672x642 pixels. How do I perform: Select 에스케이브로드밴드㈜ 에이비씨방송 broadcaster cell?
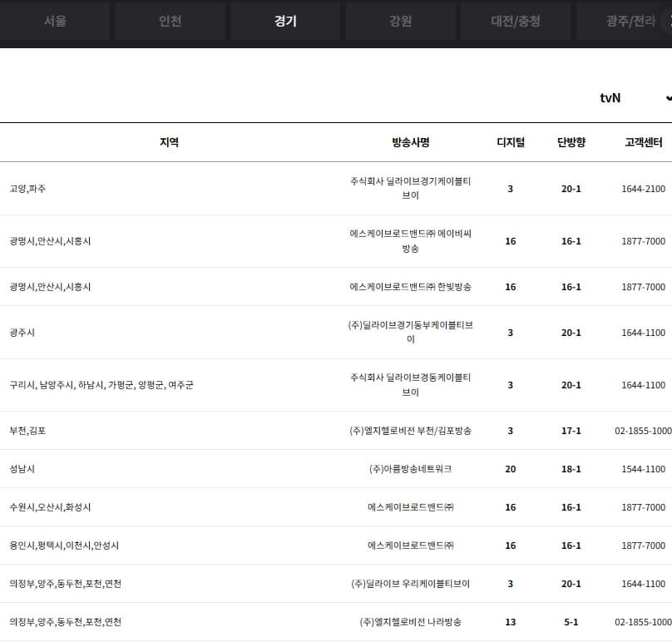[411, 241]
